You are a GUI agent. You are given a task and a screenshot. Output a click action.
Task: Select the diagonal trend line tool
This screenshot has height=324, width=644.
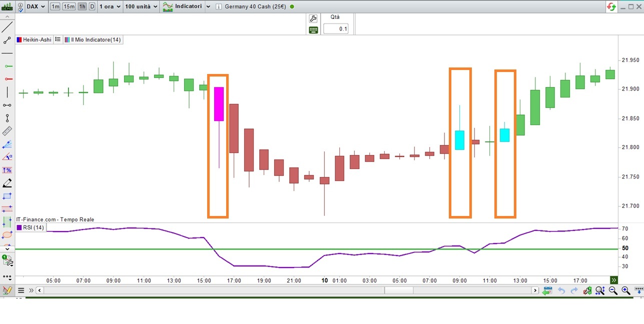7,27
